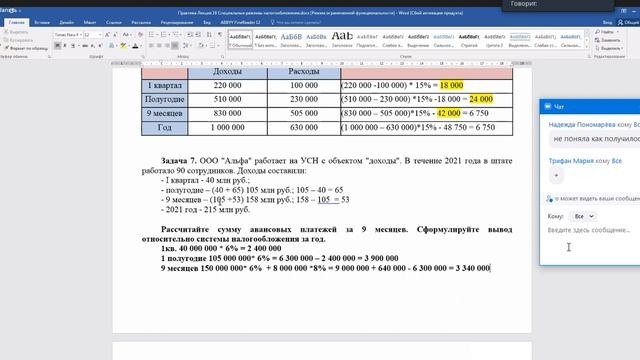Toggle Strikethrough formatting

(85, 46)
